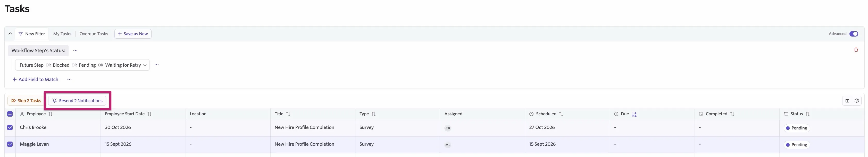Viewport: 868px width, 157px height.
Task: Click Add Field to Match
Action: (x=35, y=79)
